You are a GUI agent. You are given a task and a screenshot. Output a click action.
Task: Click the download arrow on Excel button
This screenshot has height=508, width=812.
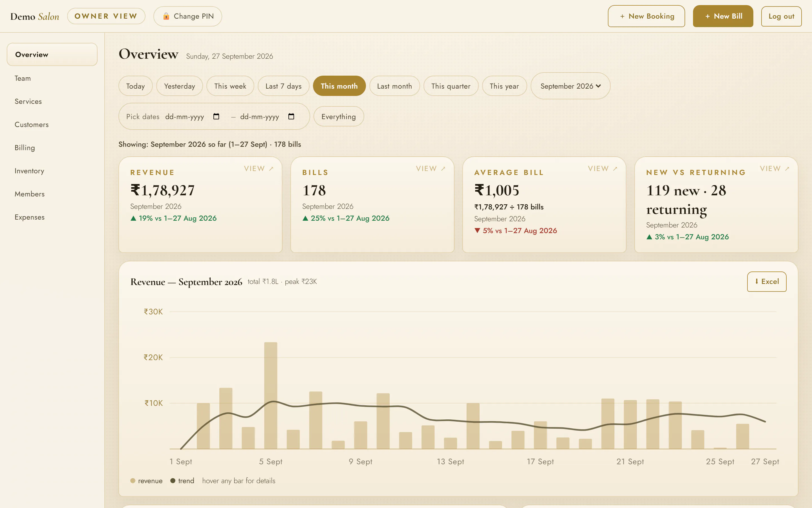tap(757, 281)
